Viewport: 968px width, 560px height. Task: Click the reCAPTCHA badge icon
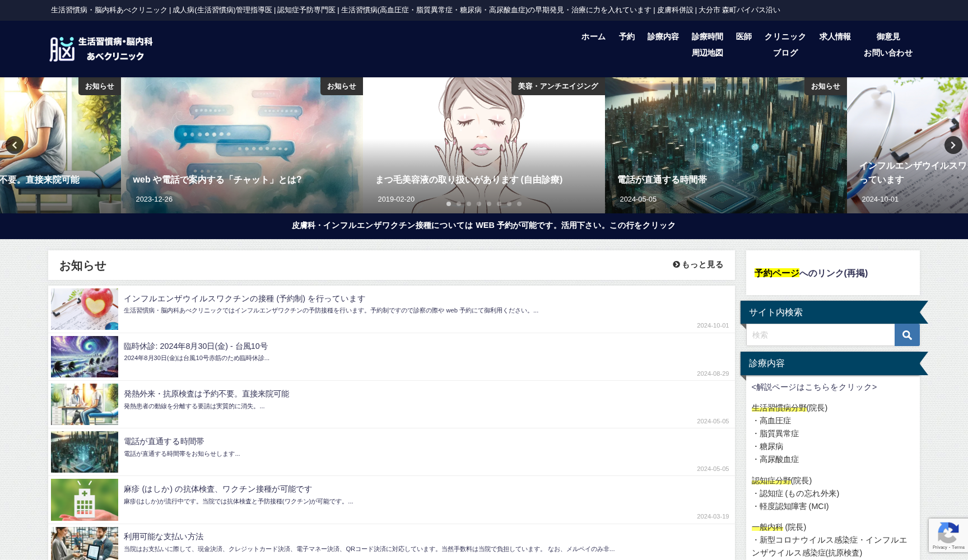(x=948, y=535)
